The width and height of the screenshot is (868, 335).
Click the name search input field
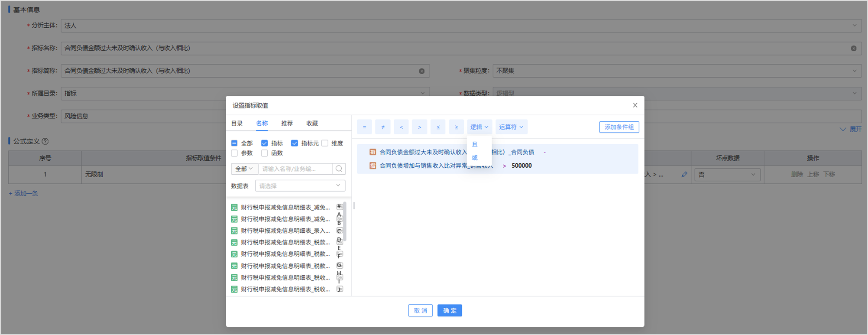295,169
